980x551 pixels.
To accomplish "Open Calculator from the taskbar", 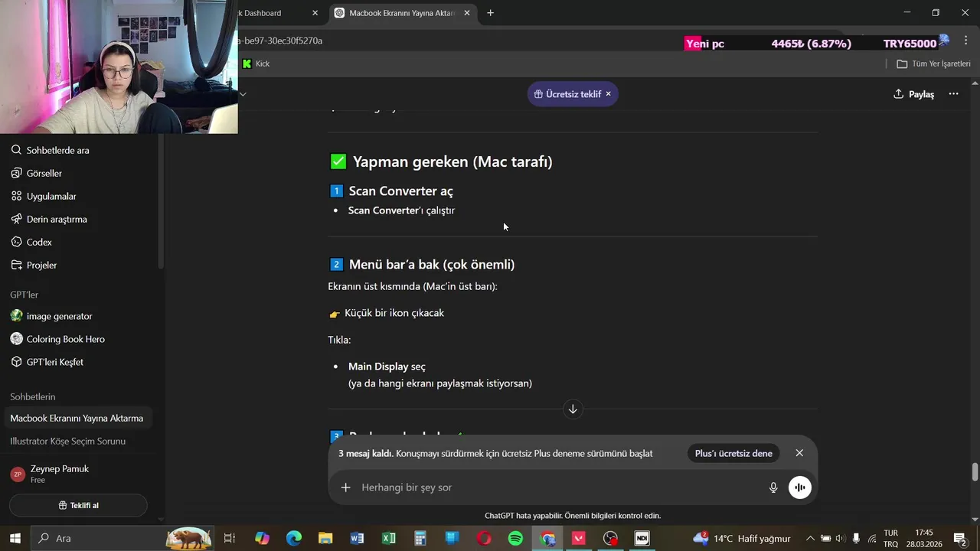I will click(x=420, y=539).
